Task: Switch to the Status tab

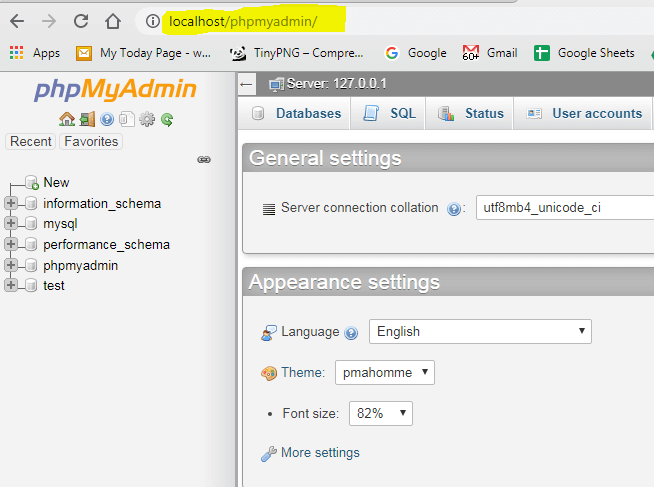Action: pyautogui.click(x=470, y=113)
